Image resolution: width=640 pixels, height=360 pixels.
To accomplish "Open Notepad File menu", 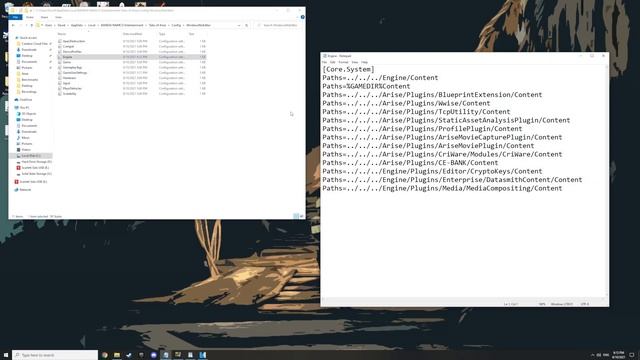I will pyautogui.click(x=324, y=62).
